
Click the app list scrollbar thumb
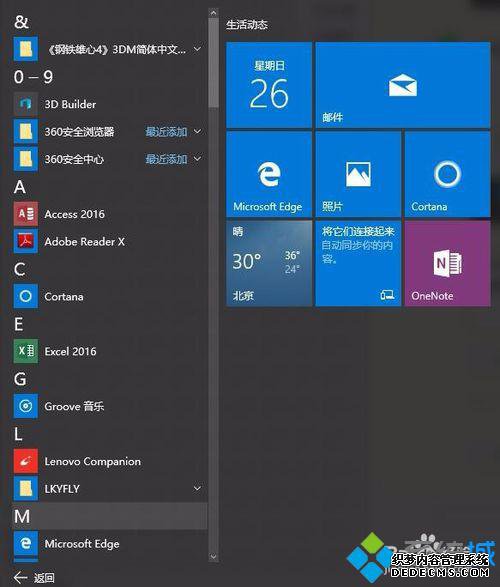213,62
